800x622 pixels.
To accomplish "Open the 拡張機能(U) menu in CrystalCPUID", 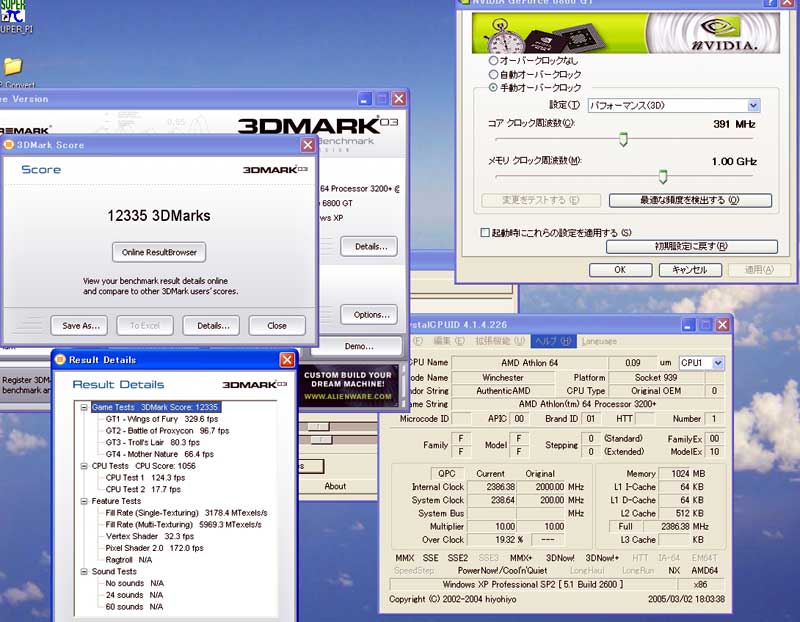I will [x=499, y=341].
